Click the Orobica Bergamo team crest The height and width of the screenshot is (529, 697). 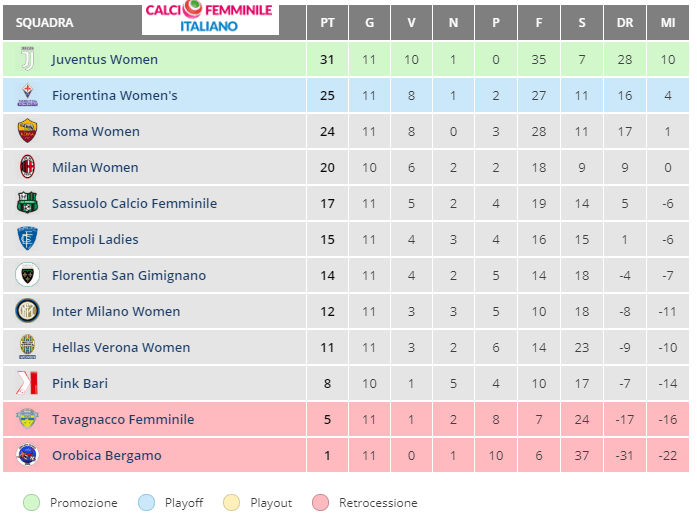coord(27,455)
